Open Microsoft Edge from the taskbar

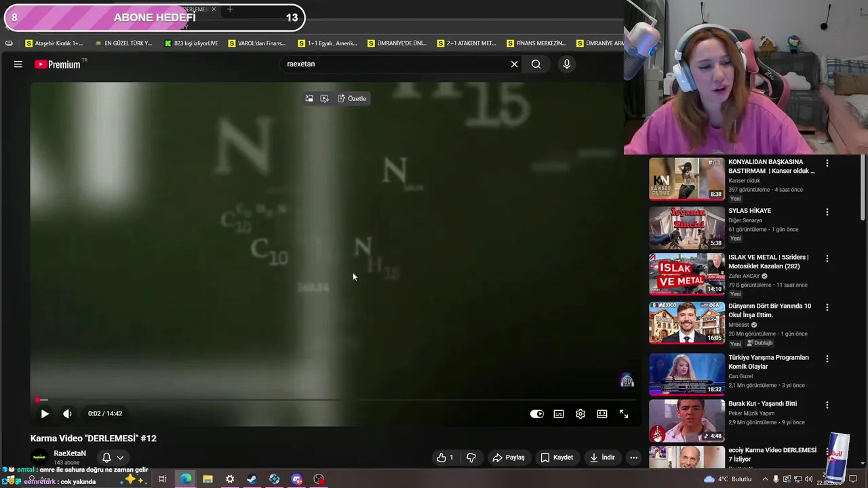pyautogui.click(x=185, y=479)
